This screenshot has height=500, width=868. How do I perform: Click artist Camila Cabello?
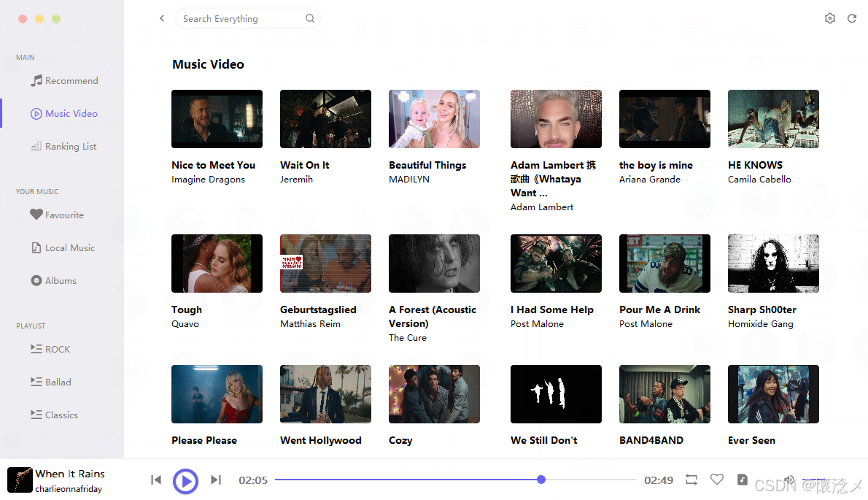pos(759,180)
